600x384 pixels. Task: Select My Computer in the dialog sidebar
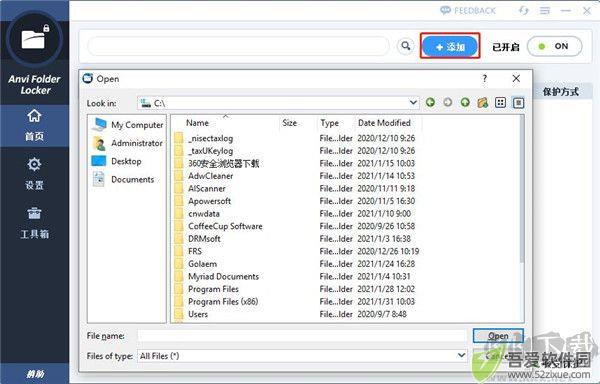(x=128, y=125)
